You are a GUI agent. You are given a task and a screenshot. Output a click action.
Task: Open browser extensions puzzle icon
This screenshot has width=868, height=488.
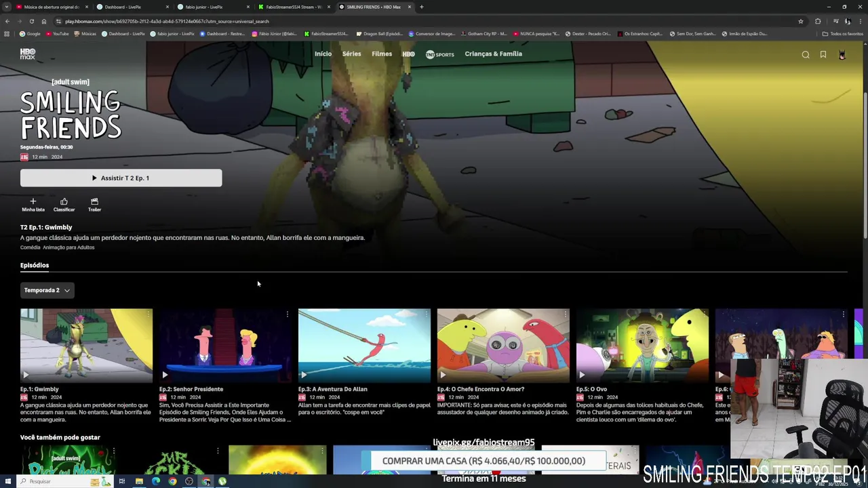[x=818, y=21]
